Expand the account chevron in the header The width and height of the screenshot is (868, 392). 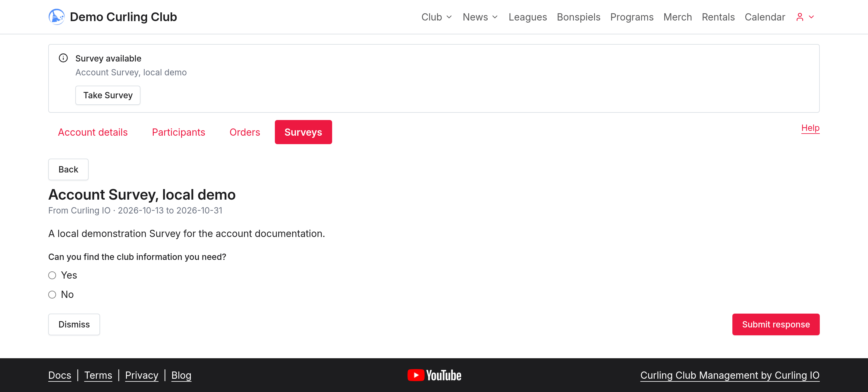(x=811, y=17)
